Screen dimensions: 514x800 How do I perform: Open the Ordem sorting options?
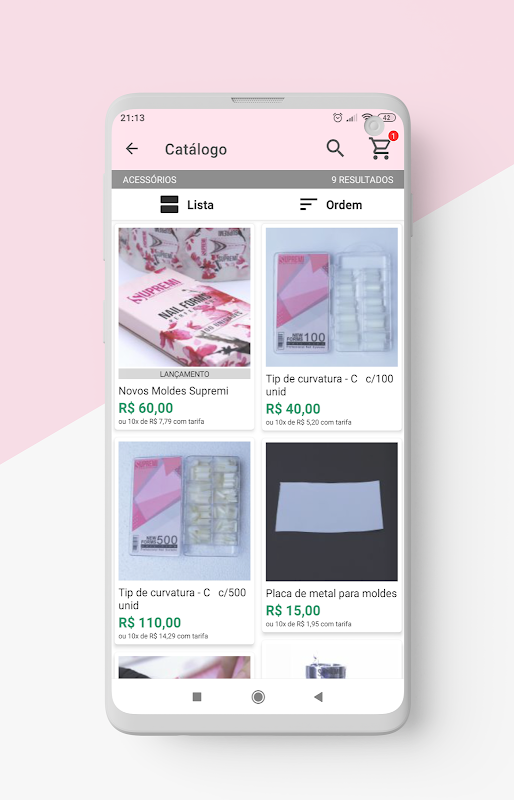(331, 205)
